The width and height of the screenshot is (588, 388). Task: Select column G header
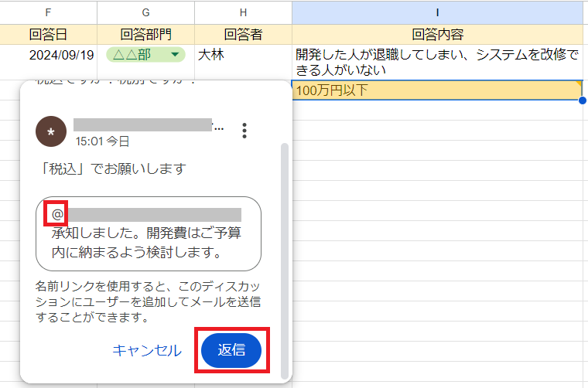[145, 12]
